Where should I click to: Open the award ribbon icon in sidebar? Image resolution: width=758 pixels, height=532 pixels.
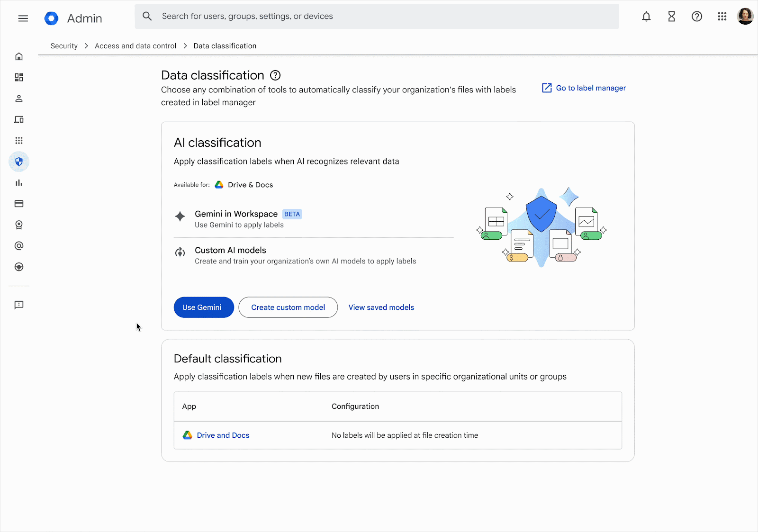[x=19, y=225]
